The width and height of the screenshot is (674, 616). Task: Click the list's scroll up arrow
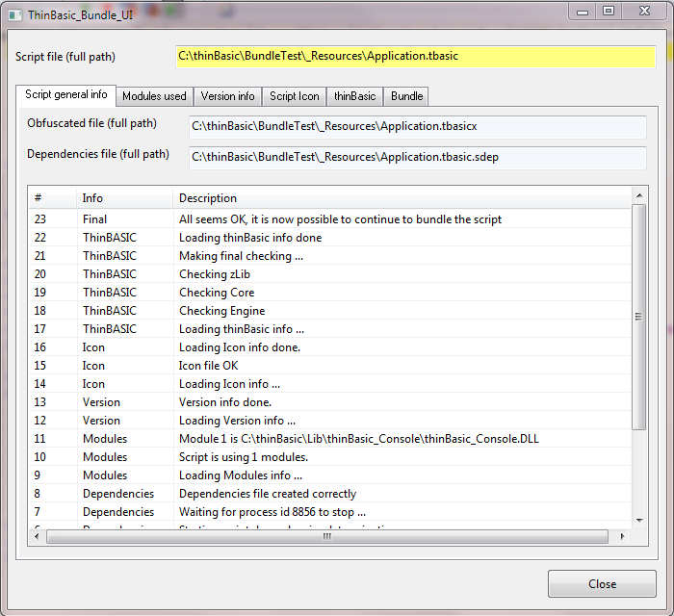click(x=639, y=195)
